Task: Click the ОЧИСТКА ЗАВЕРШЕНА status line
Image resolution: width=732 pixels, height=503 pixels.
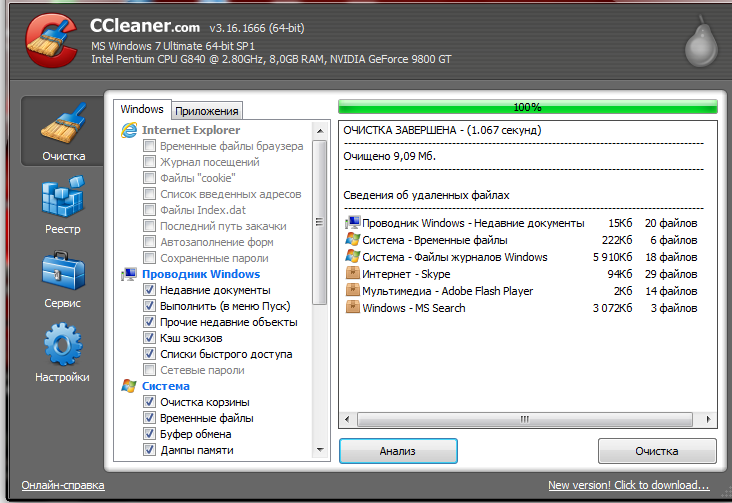Action: click(443, 130)
